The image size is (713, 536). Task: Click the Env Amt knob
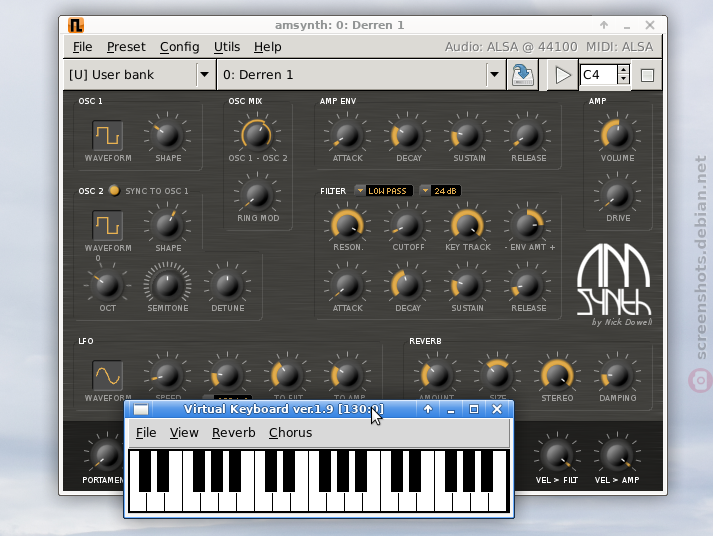point(527,225)
